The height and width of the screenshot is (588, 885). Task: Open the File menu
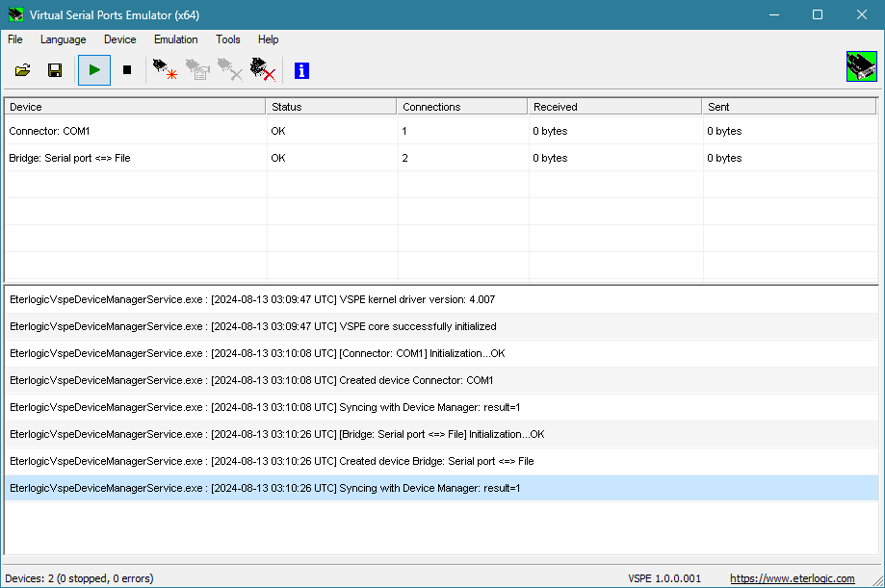pos(15,39)
